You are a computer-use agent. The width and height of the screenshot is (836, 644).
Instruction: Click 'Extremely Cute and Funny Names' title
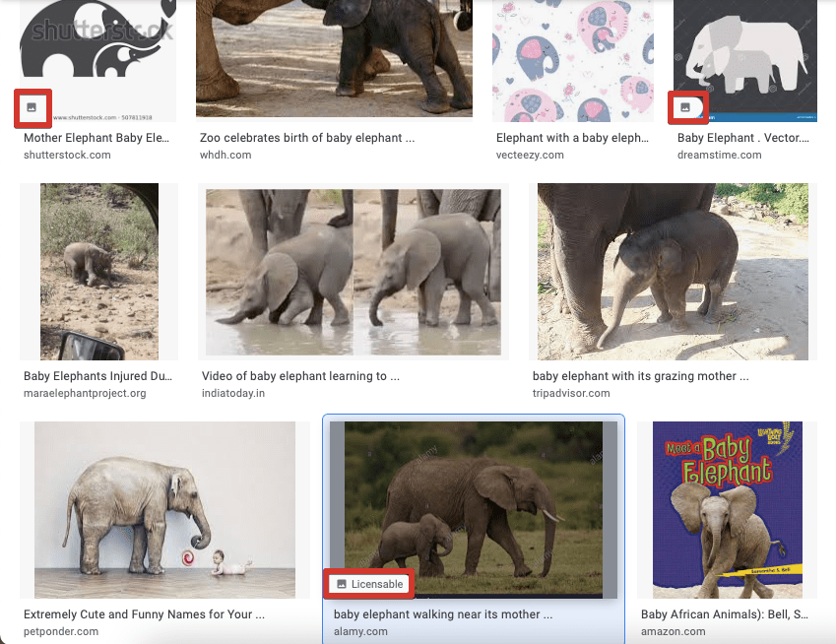(144, 614)
